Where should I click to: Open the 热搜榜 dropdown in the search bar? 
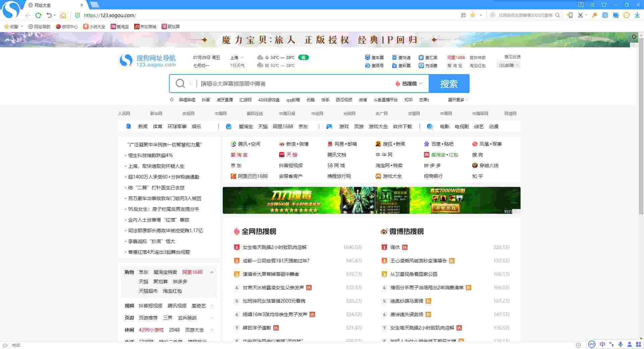point(410,84)
